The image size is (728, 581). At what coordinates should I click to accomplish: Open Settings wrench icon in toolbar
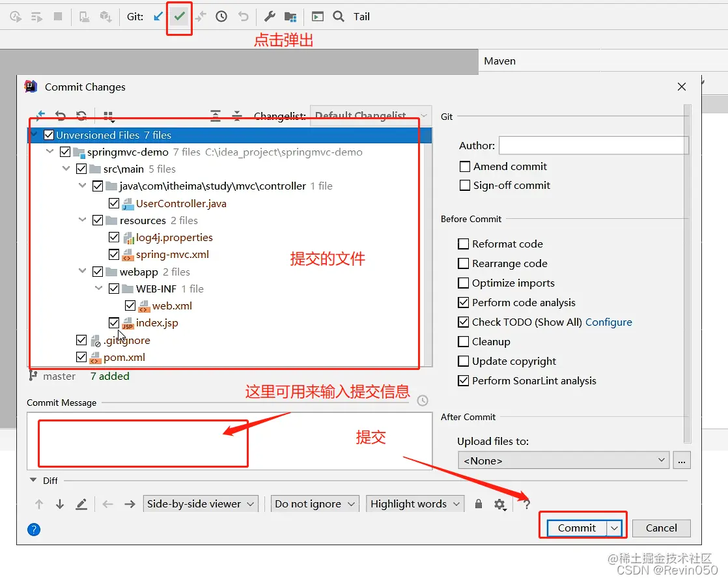click(x=270, y=17)
